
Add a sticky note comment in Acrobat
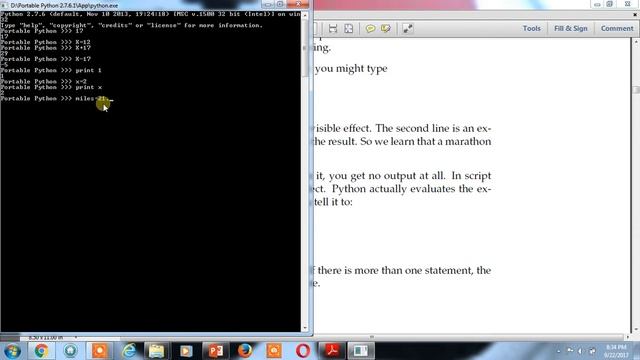click(x=370, y=29)
